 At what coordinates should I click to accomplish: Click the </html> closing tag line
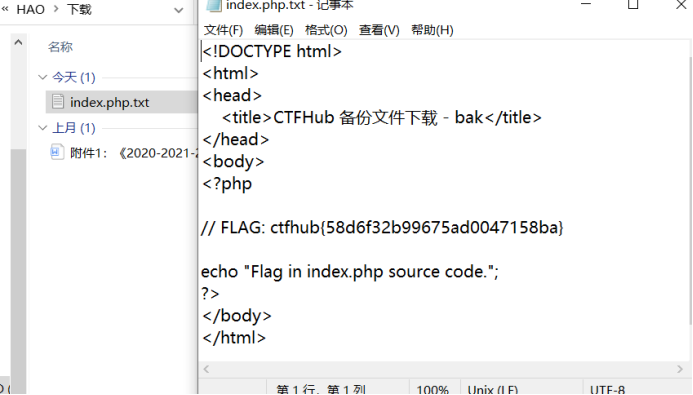pyautogui.click(x=234, y=338)
